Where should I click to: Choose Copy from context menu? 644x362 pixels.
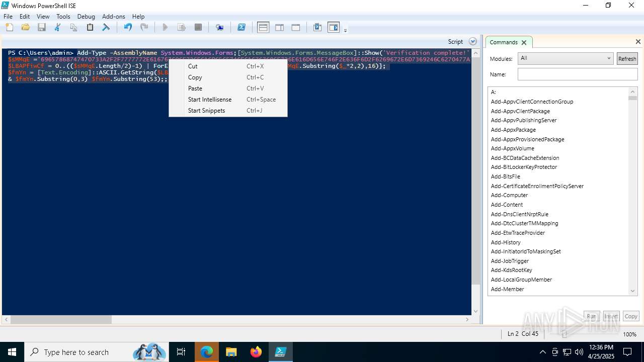pos(228,77)
